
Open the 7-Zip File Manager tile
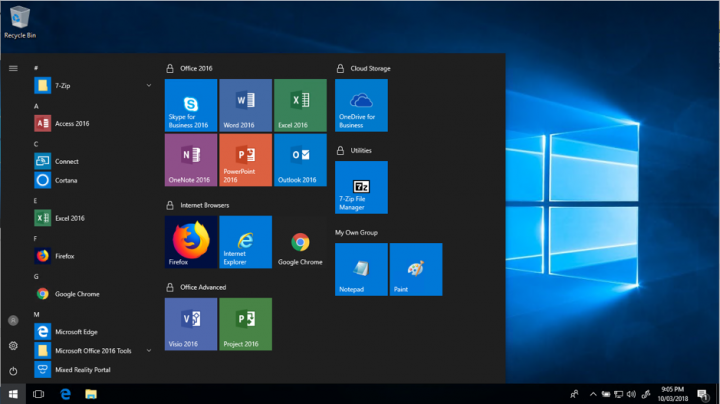(361, 187)
